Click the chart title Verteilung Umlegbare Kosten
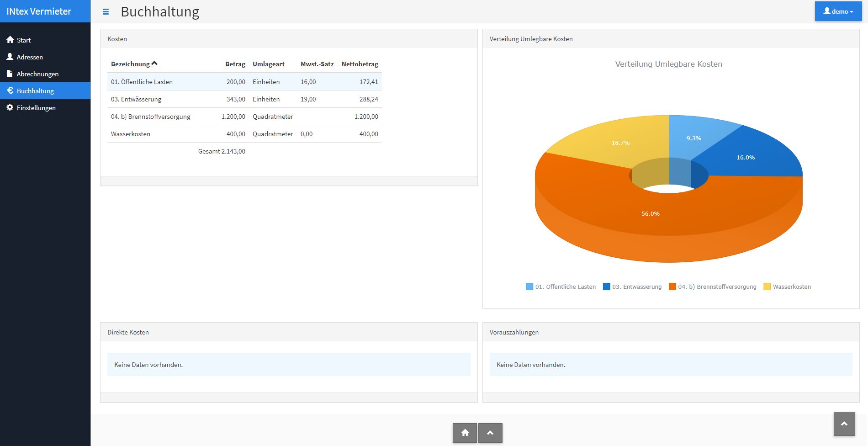The width and height of the screenshot is (868, 446). click(x=669, y=64)
